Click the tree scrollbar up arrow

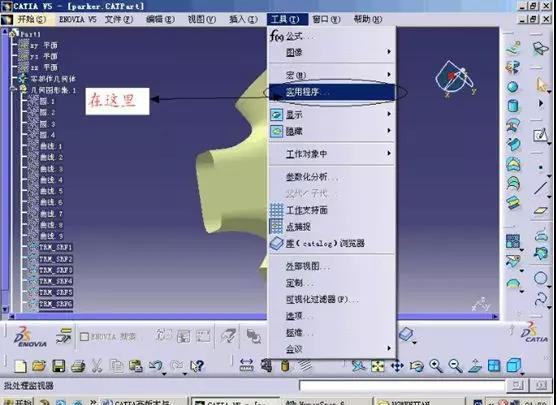[5, 31]
